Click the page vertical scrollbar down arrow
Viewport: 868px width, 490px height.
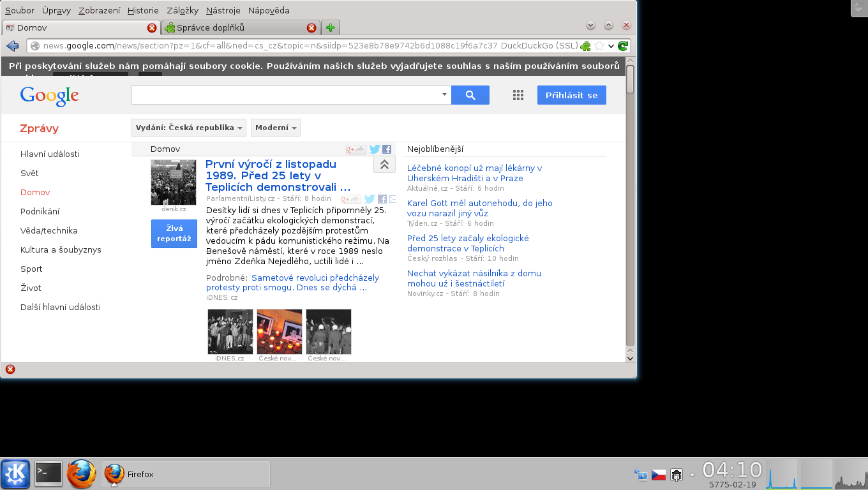tap(631, 358)
